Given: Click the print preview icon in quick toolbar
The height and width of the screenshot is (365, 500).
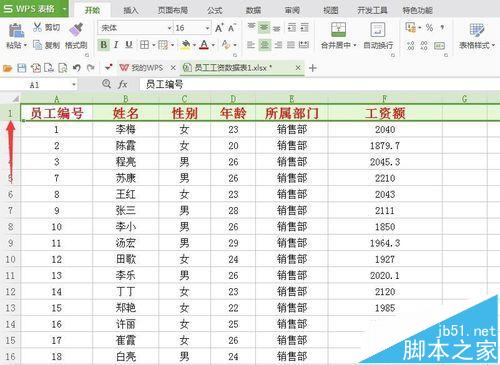Looking at the screenshot, I should pos(63,68).
